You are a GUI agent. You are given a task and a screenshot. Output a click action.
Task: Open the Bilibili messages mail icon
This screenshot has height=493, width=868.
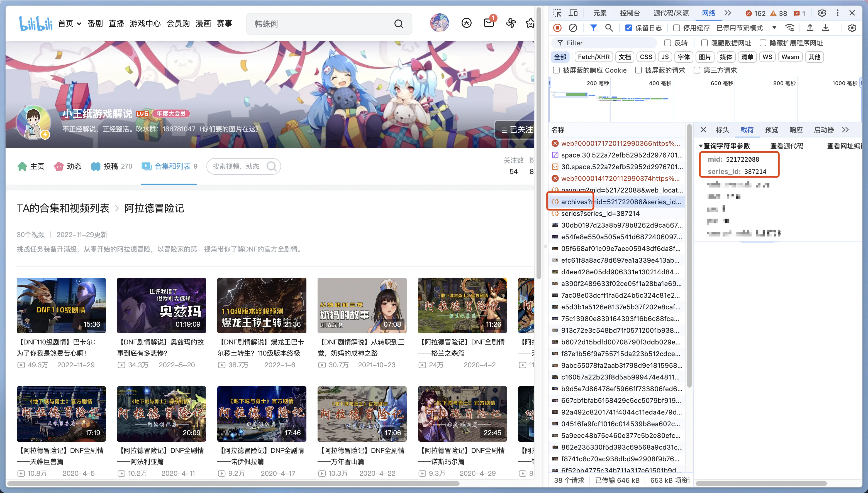(x=488, y=23)
